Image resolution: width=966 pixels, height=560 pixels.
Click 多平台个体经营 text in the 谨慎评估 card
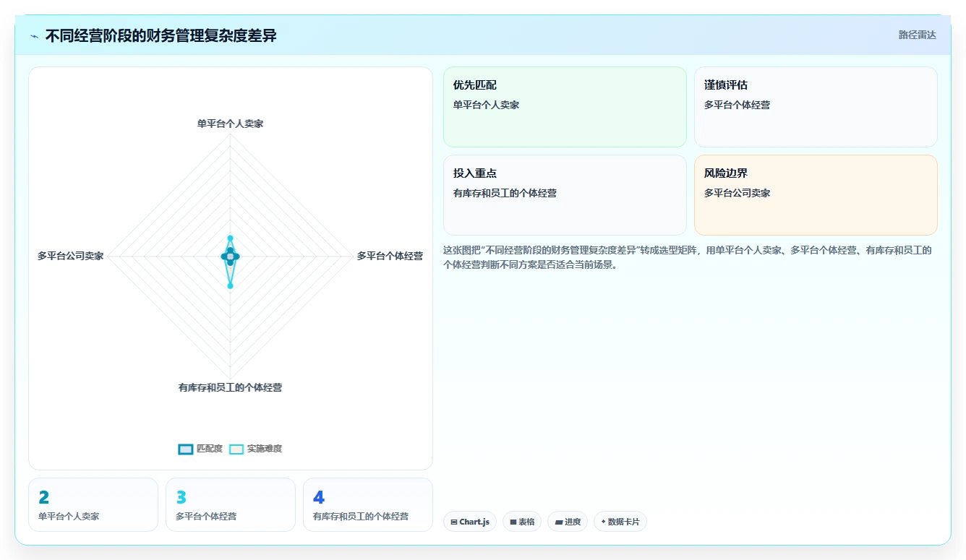737,105
